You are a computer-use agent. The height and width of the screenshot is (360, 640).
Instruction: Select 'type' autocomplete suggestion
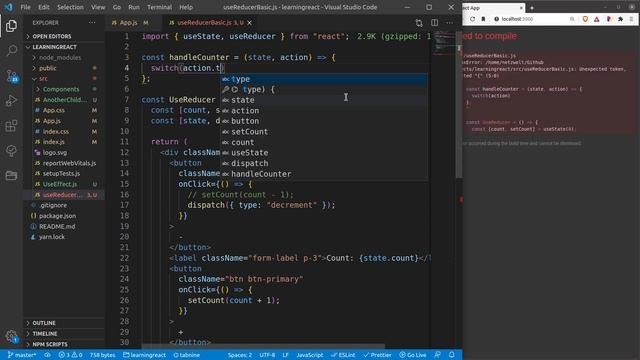click(x=324, y=79)
